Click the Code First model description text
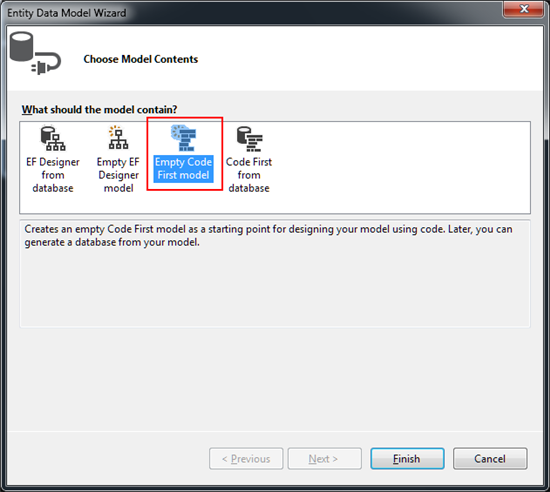The image size is (550, 492). [x=268, y=236]
